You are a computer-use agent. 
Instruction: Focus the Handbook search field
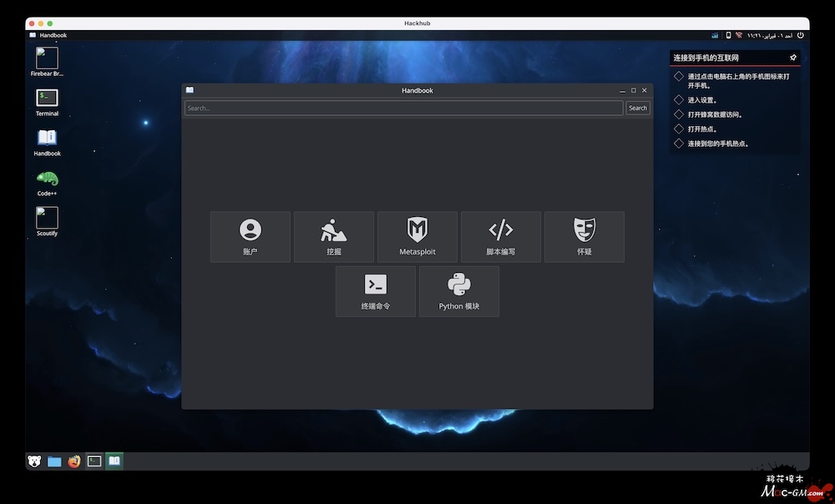(403, 108)
